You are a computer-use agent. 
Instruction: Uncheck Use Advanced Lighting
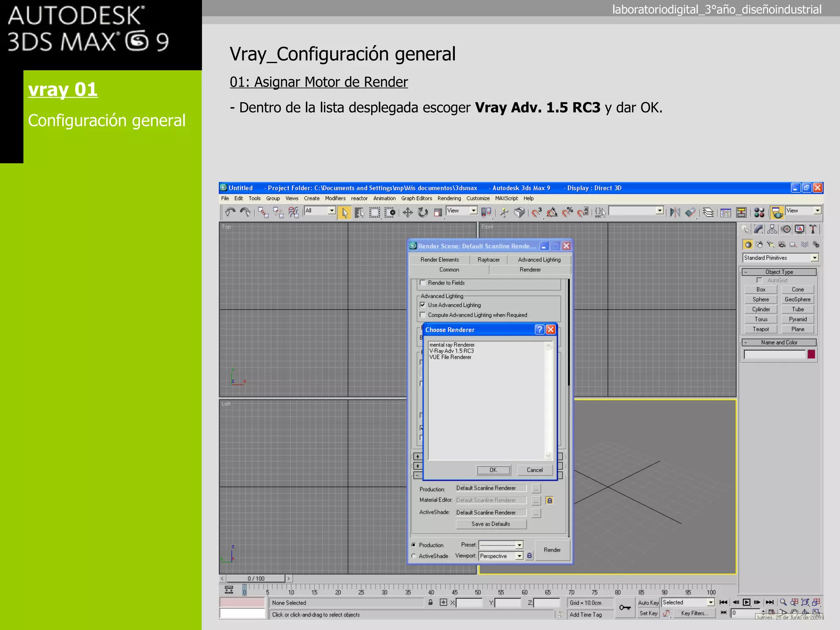(x=422, y=305)
